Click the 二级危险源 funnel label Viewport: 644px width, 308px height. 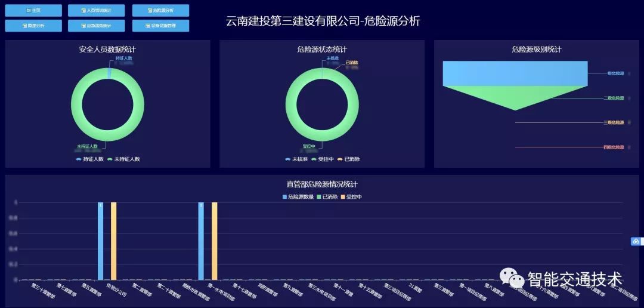pyautogui.click(x=614, y=98)
